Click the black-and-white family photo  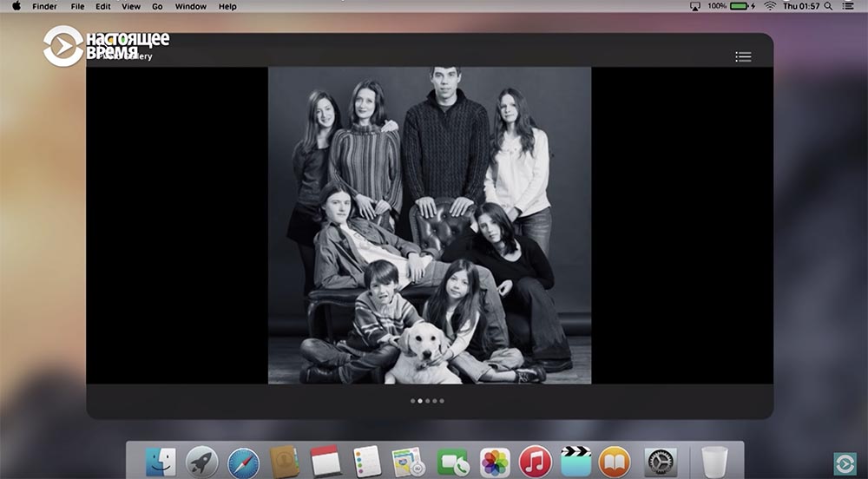[x=430, y=226]
